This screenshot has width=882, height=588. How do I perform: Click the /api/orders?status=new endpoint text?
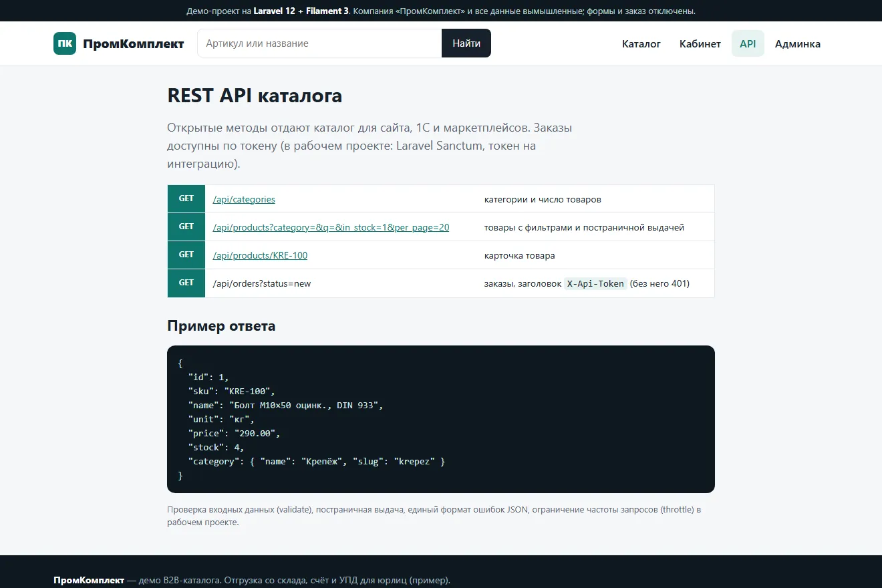(262, 283)
